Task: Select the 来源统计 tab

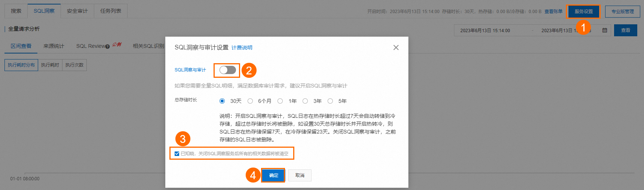Action: pyautogui.click(x=54, y=46)
